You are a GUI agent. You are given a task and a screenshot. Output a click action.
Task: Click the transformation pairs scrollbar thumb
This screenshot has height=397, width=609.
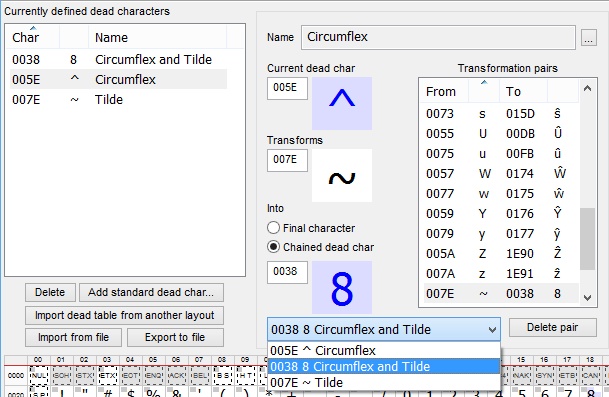point(587,239)
